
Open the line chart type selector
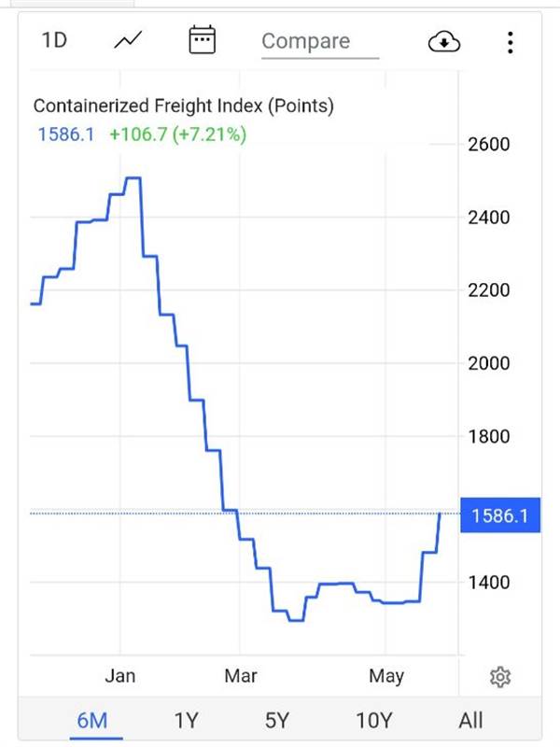tap(128, 40)
